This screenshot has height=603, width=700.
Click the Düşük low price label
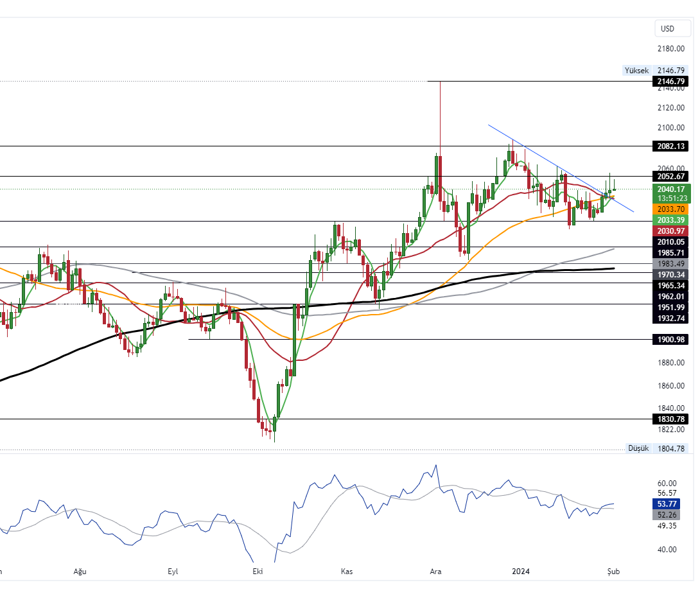coord(638,448)
